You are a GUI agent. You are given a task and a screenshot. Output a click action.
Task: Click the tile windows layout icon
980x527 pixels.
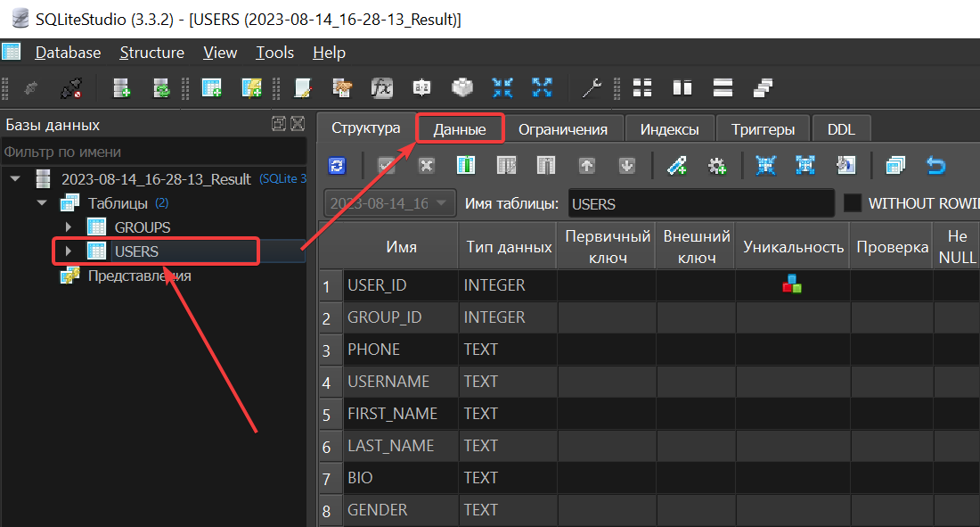click(x=641, y=87)
